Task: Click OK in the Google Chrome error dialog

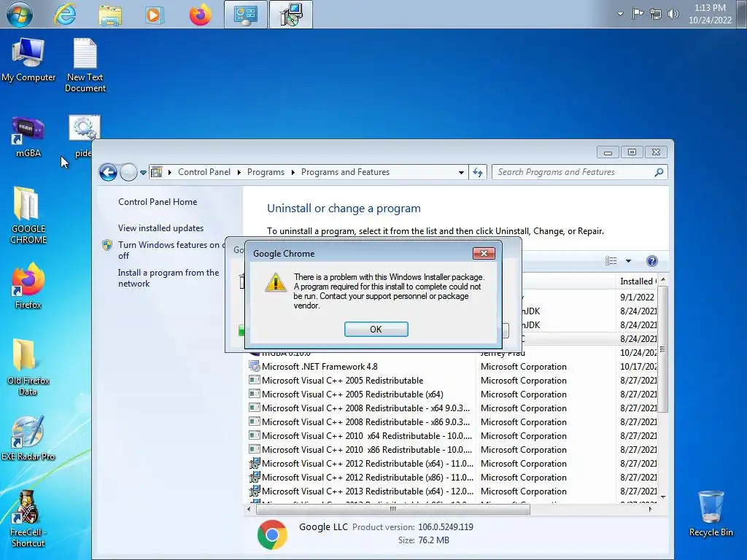Action: (376, 329)
